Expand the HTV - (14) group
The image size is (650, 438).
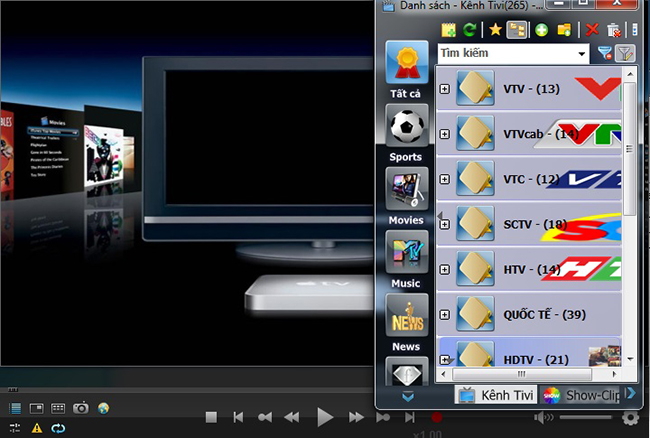(x=444, y=269)
